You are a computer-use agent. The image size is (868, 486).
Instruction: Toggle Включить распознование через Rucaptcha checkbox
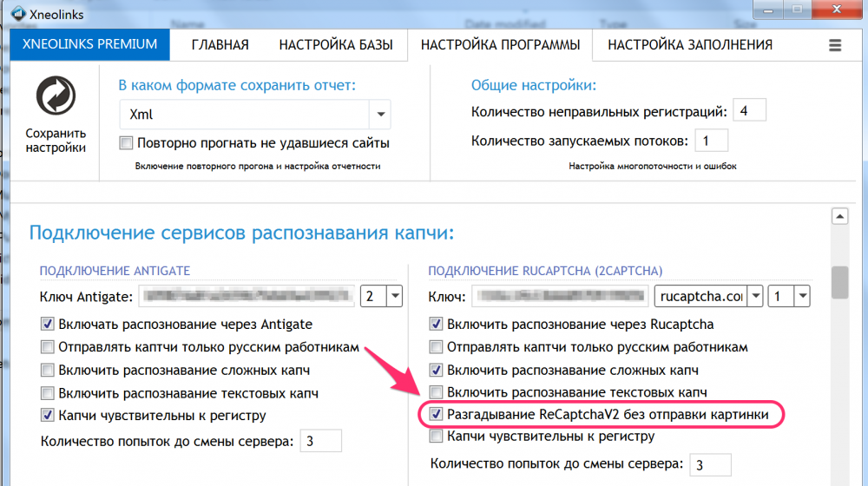tap(437, 324)
